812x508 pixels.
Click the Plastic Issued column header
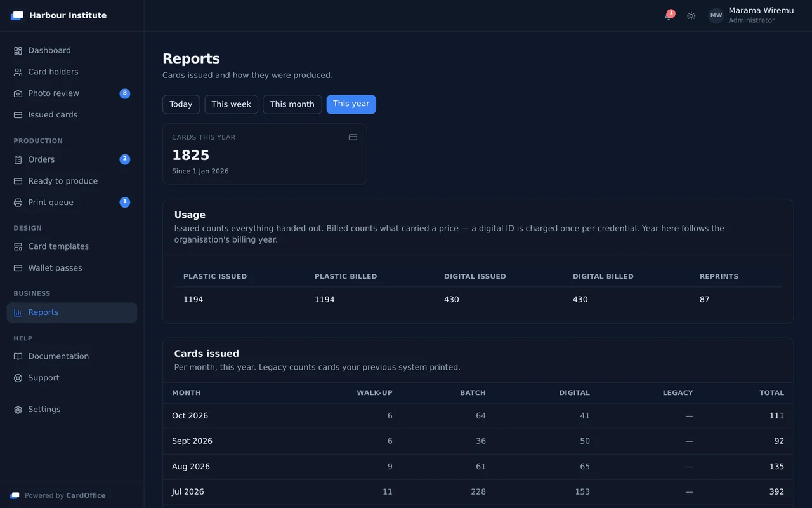tap(215, 276)
